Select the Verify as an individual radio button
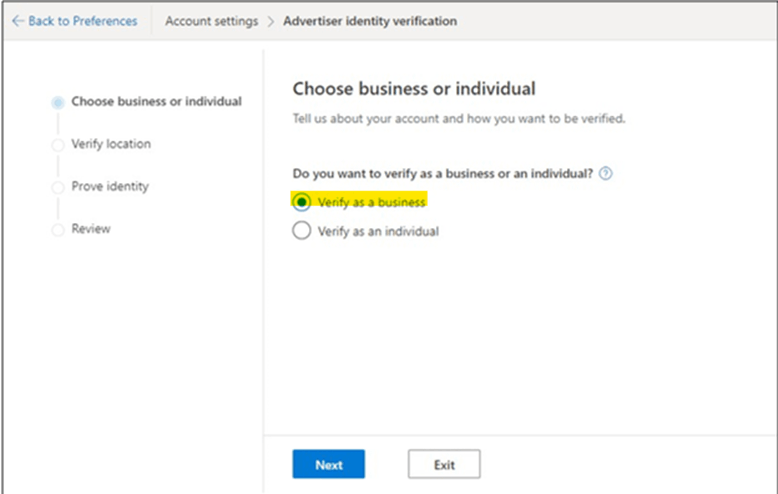Viewport: 778px width, 494px height. tap(302, 231)
